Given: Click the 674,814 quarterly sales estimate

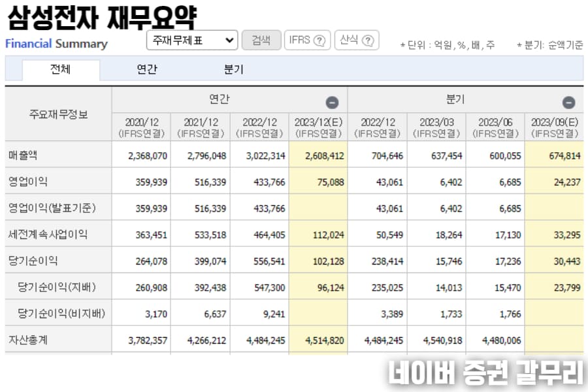Looking at the screenshot, I should 564,155.
